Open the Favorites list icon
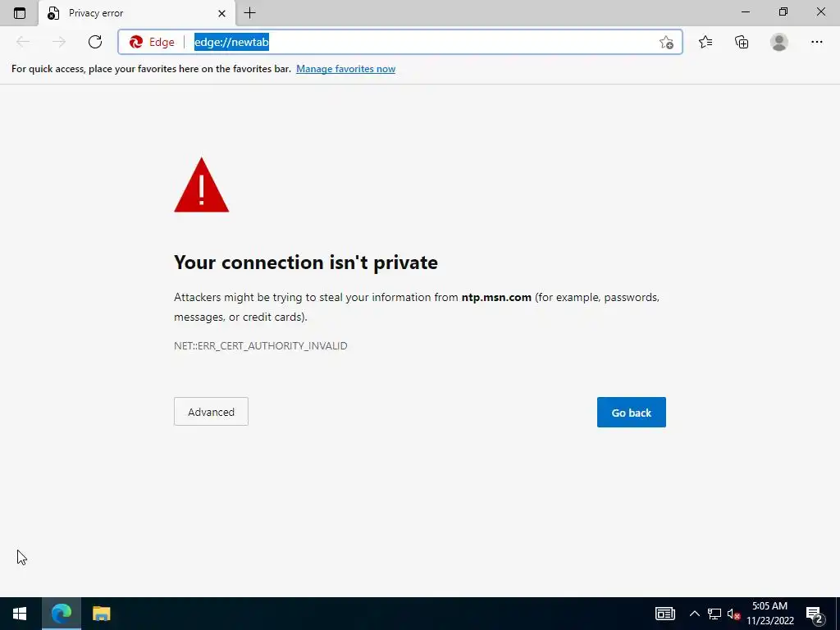The width and height of the screenshot is (840, 630). click(705, 42)
